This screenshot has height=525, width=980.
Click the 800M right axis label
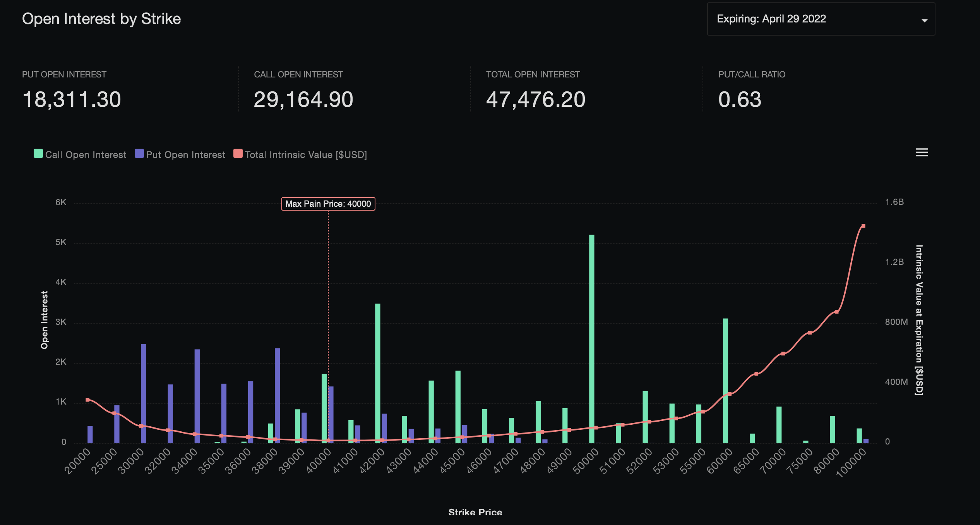pos(896,322)
